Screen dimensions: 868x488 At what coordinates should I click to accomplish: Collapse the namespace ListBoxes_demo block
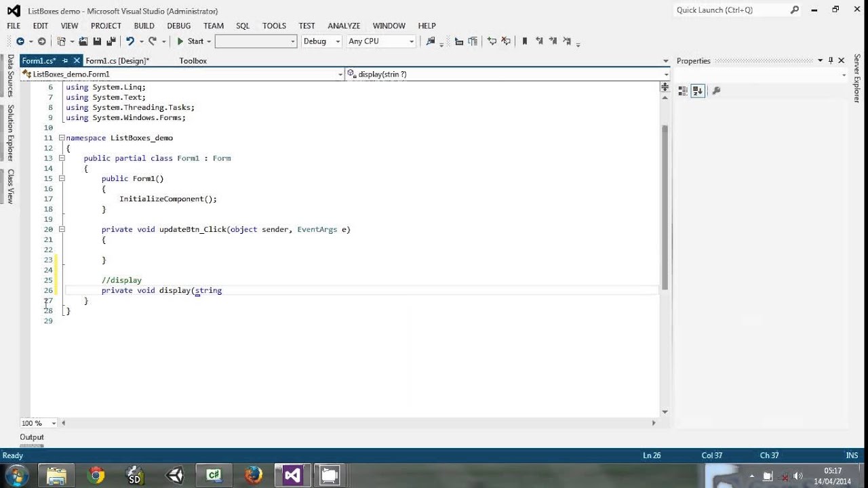[x=62, y=138]
